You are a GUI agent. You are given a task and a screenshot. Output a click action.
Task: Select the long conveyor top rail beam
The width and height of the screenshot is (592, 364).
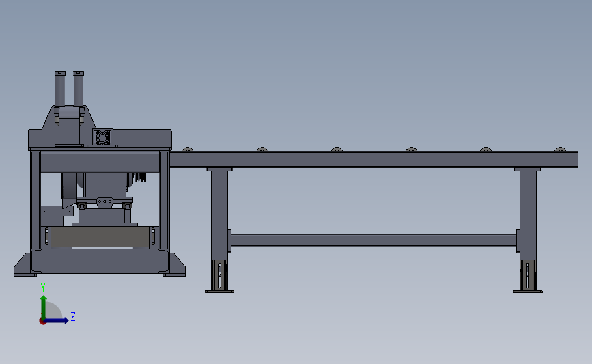click(x=373, y=159)
